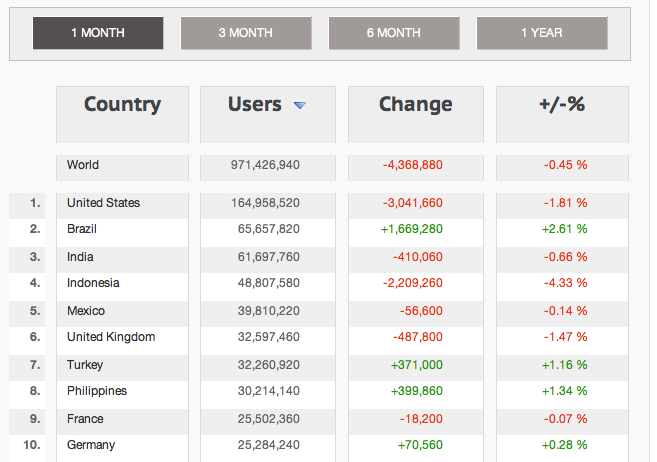Click the +1.16 % percentage cell
The image size is (657, 462).
[x=564, y=365]
